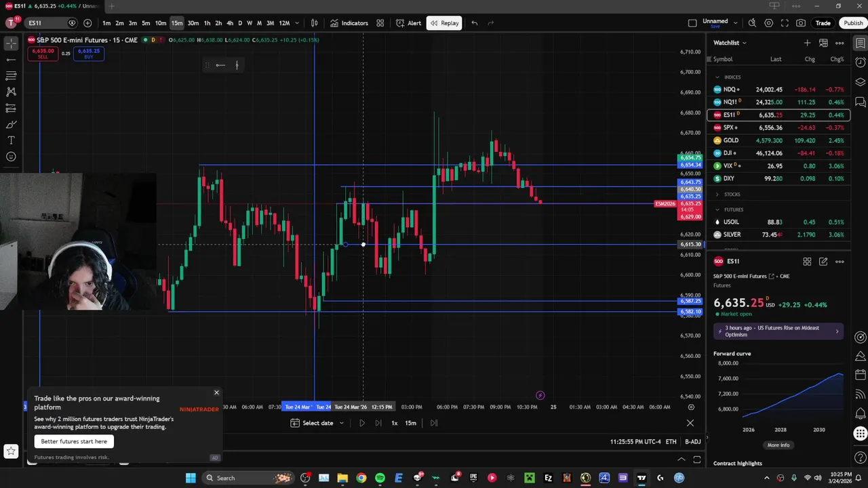The width and height of the screenshot is (868, 488).
Task: Step replay forward one bar
Action: click(x=378, y=423)
